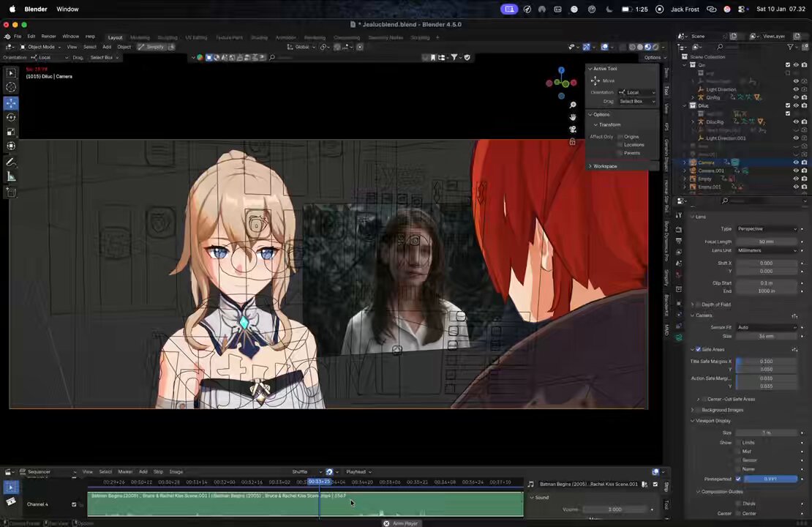
Task: Click the viewport zoom magnifier icon
Action: pyautogui.click(x=573, y=105)
